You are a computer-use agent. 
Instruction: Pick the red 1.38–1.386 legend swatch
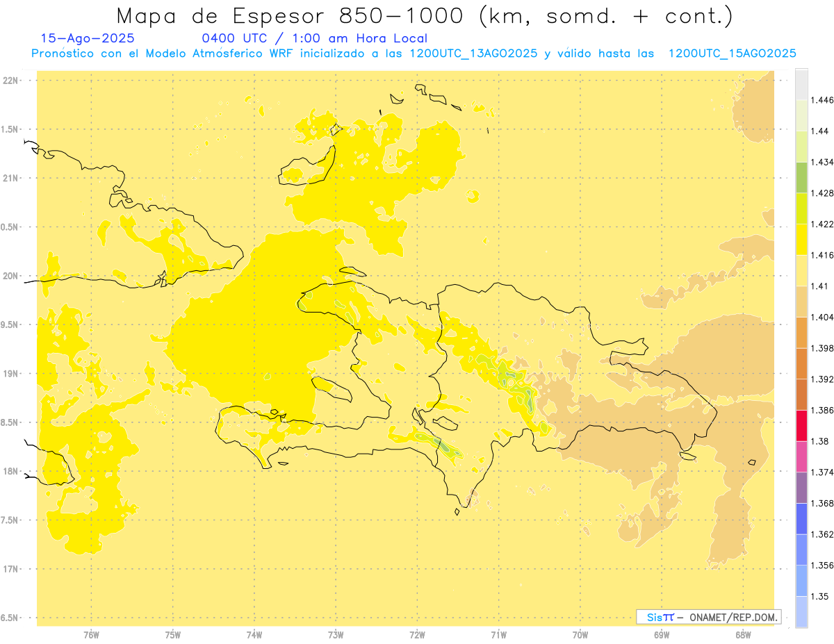coord(801,425)
